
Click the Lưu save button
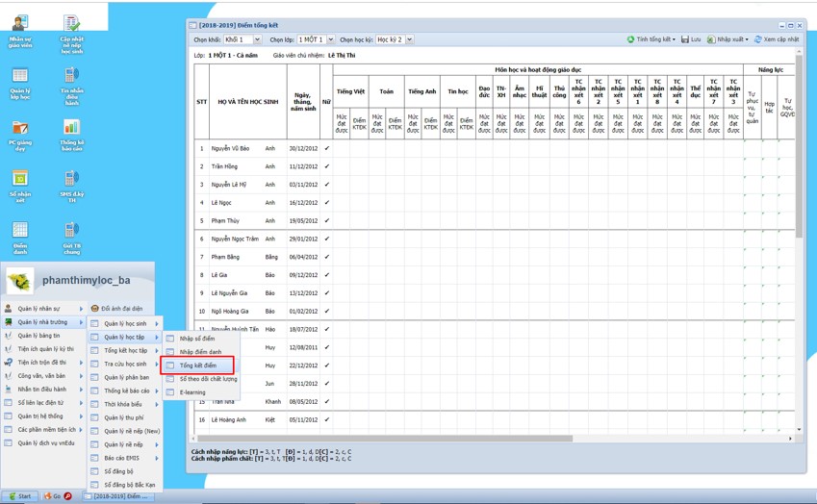(x=691, y=39)
